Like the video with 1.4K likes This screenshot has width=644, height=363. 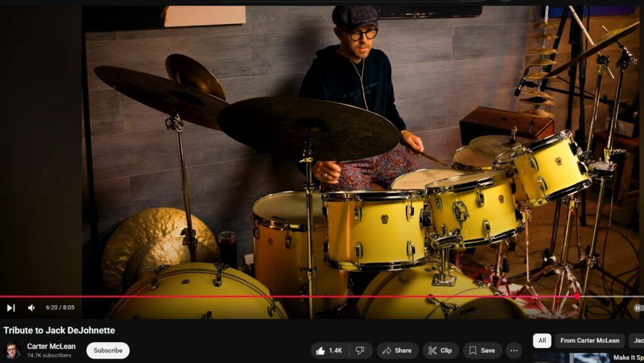coord(328,350)
